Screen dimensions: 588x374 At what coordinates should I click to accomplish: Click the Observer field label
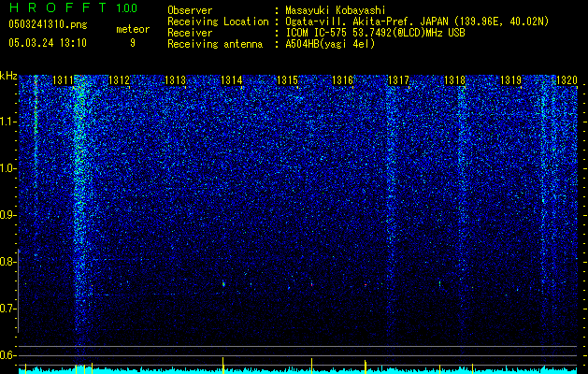[190, 10]
